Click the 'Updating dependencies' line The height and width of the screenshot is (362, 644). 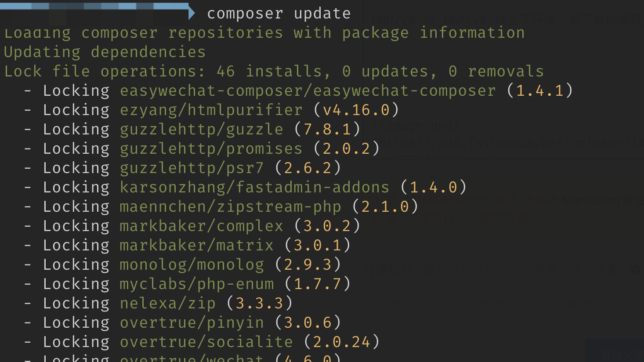point(105,52)
